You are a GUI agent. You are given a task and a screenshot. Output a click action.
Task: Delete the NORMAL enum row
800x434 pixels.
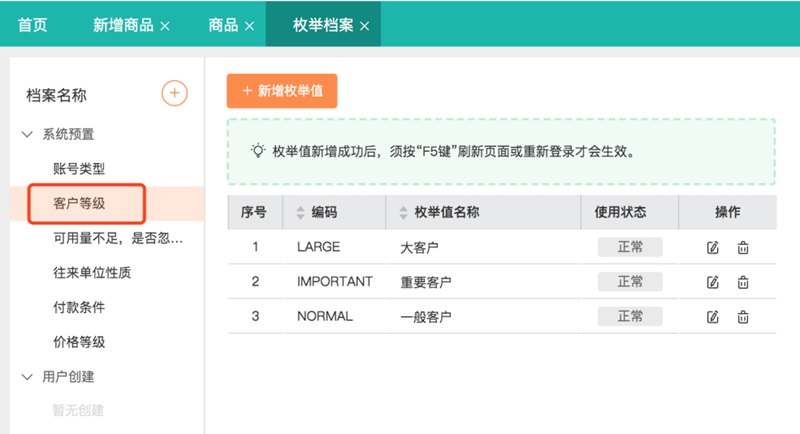[x=743, y=317]
